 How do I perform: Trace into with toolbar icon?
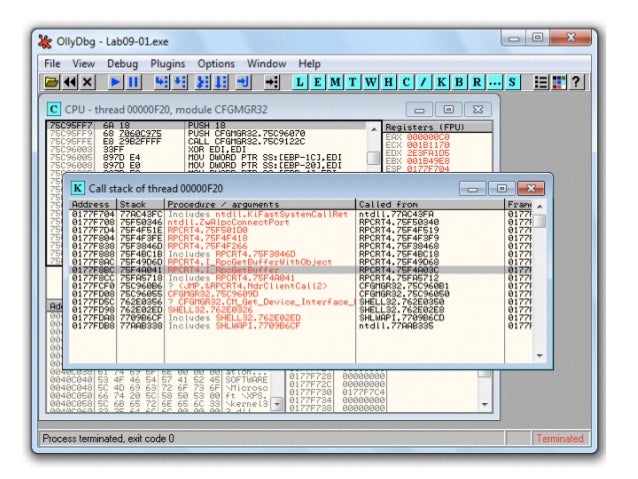click(x=203, y=82)
